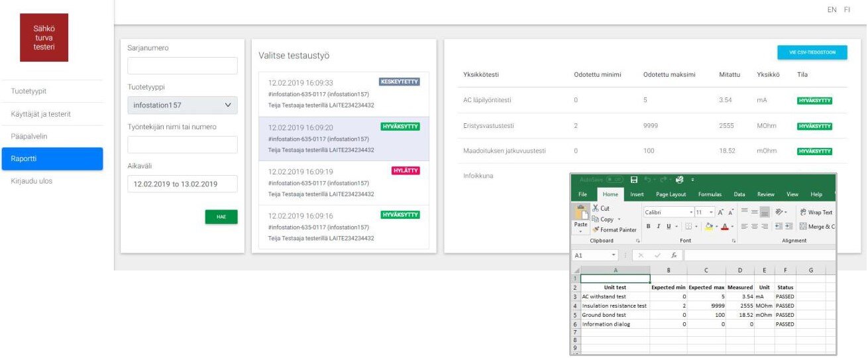Click the Top Align icon
The height and width of the screenshot is (358, 868).
[744, 210]
